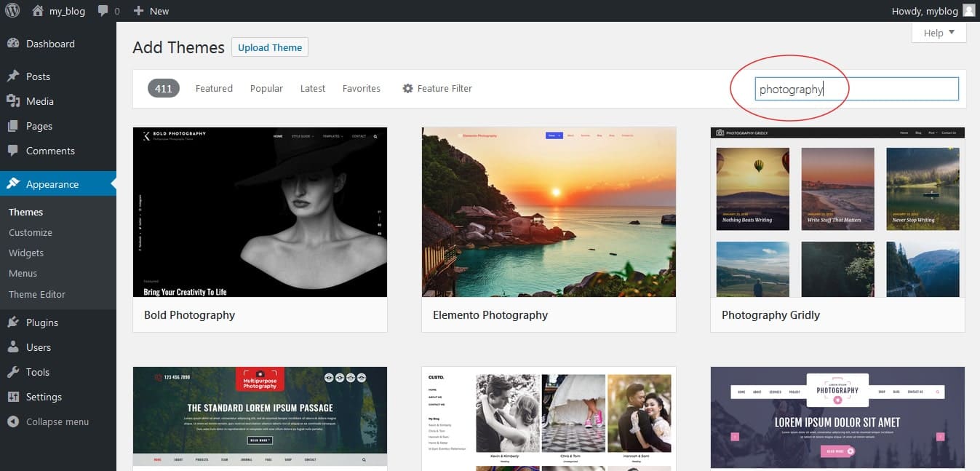Click the Upload Theme button
The width and height of the screenshot is (980, 471).
(270, 47)
